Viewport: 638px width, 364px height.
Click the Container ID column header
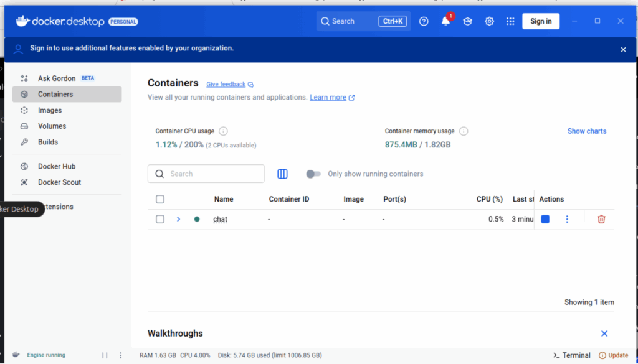[289, 199]
